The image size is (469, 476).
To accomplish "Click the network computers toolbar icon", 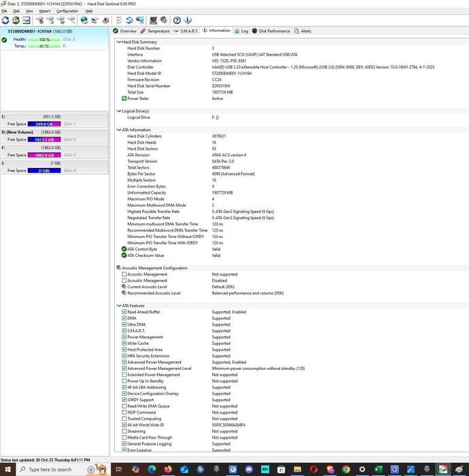I will [140, 20].
